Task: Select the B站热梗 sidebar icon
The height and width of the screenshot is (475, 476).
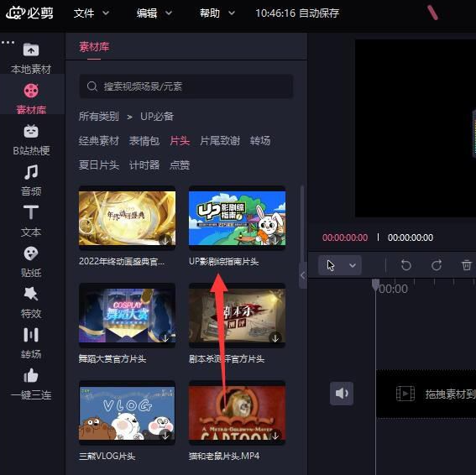Action: coord(31,132)
